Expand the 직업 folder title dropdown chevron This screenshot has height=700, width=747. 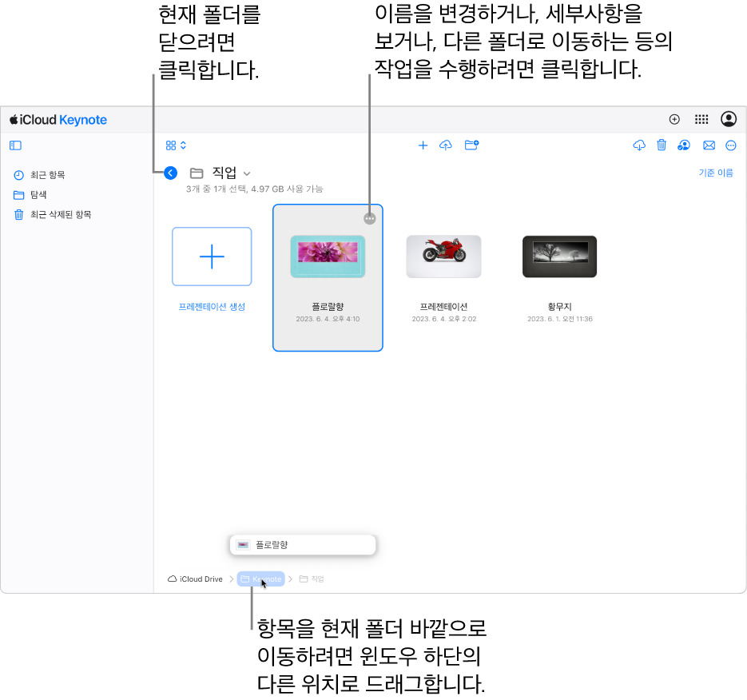(x=247, y=173)
